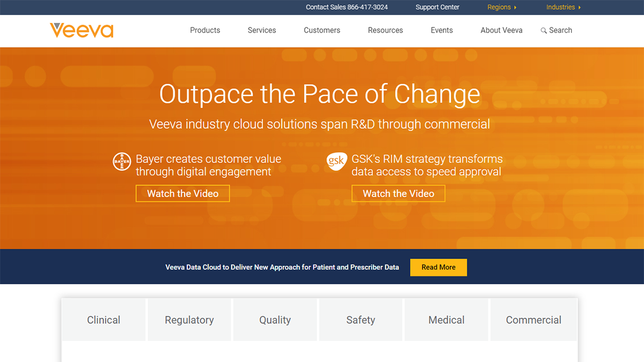Open the About Veeva menu
The height and width of the screenshot is (362, 644).
(501, 31)
